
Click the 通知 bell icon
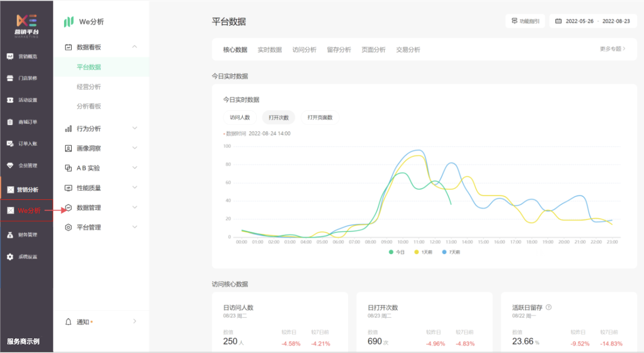point(68,322)
